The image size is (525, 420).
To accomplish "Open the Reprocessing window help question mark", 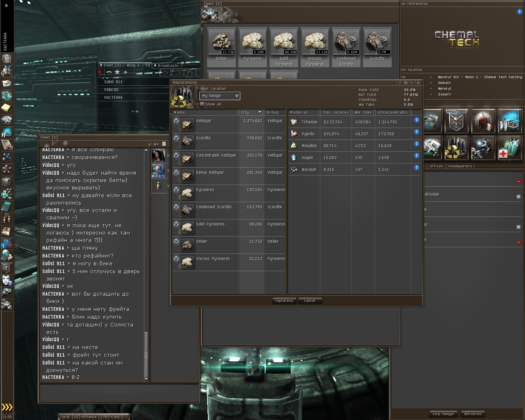I will pyautogui.click(x=400, y=82).
